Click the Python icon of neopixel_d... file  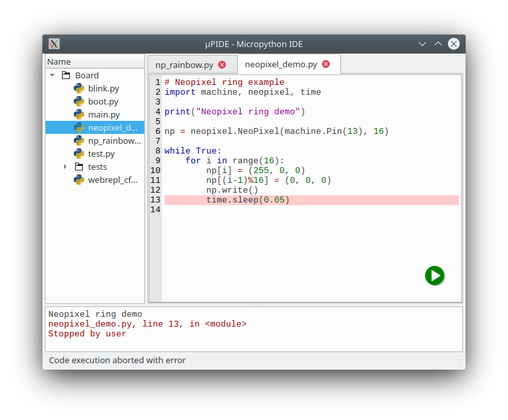[79, 127]
